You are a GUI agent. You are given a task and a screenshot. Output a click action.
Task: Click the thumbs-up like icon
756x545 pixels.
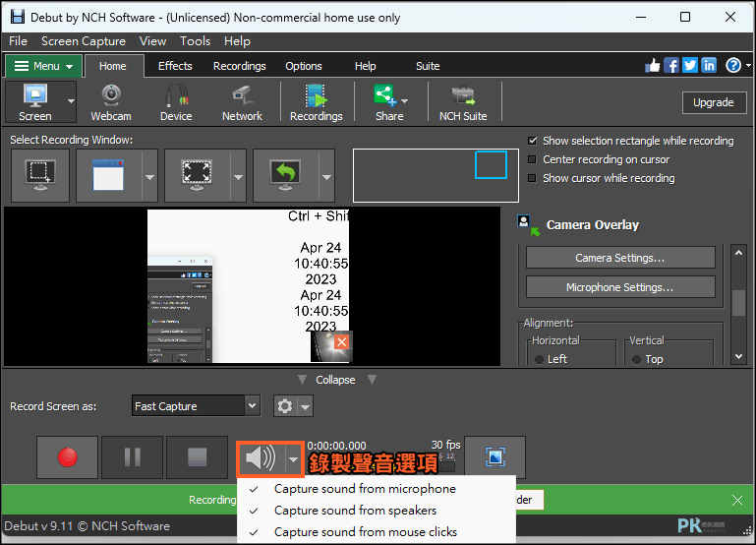(653, 65)
